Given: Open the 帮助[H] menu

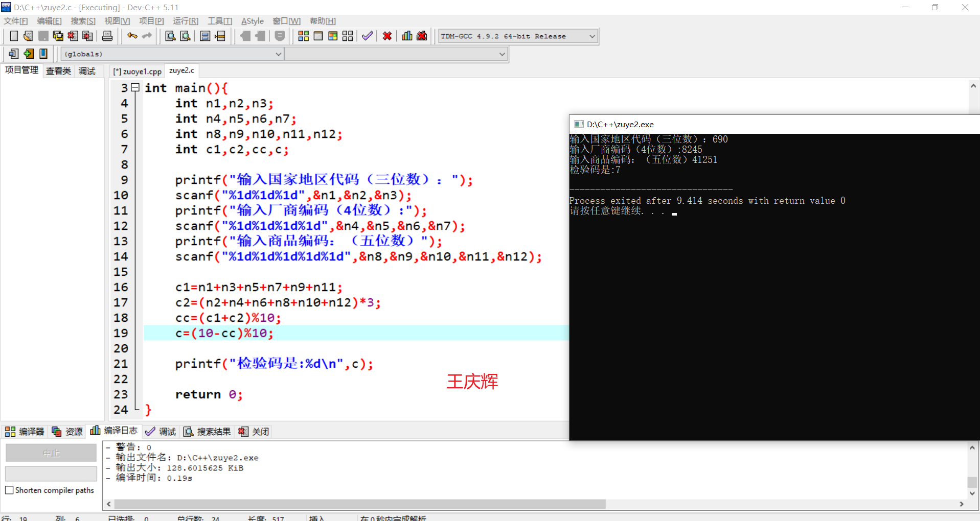Looking at the screenshot, I should click(x=323, y=21).
